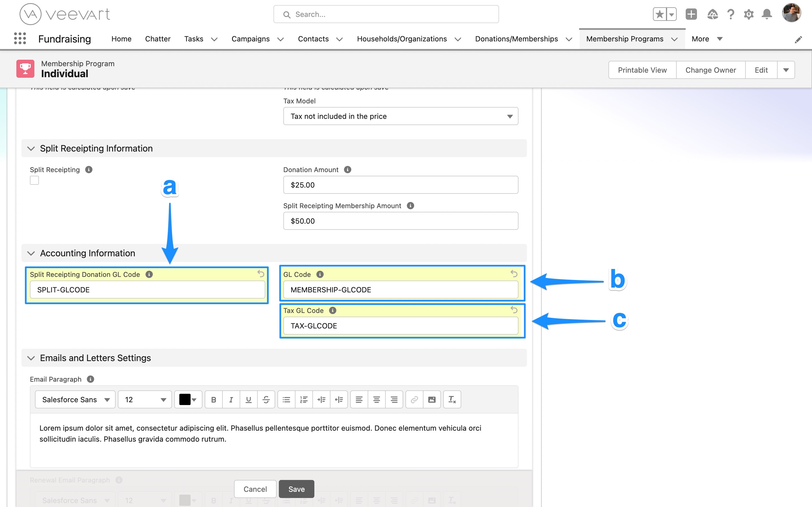
Task: Toggle bold formatting in Email Paragraph editor
Action: [x=214, y=399]
